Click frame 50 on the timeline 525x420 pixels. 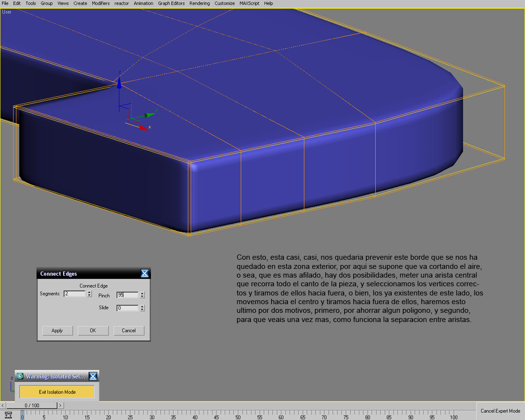pos(238,417)
